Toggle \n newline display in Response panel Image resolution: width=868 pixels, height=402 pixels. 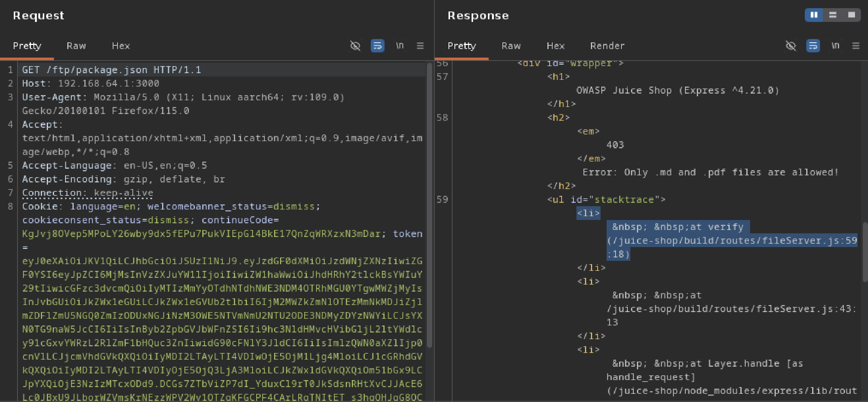pyautogui.click(x=835, y=46)
